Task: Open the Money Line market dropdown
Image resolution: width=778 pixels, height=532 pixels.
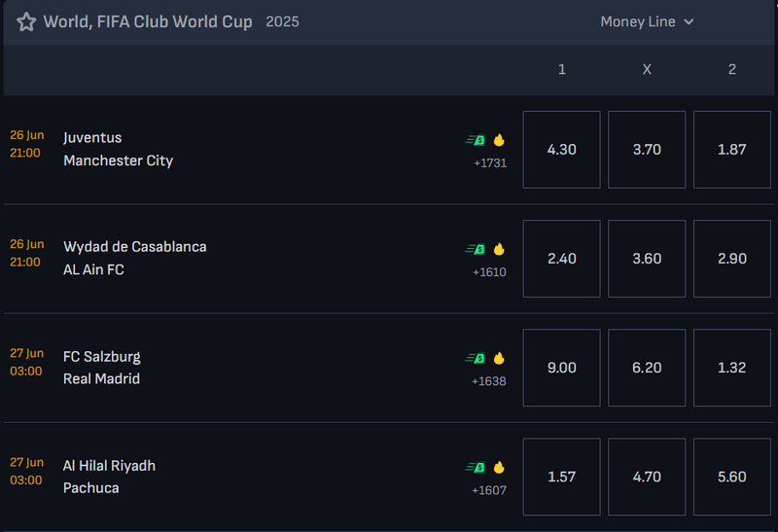Action: tap(647, 21)
